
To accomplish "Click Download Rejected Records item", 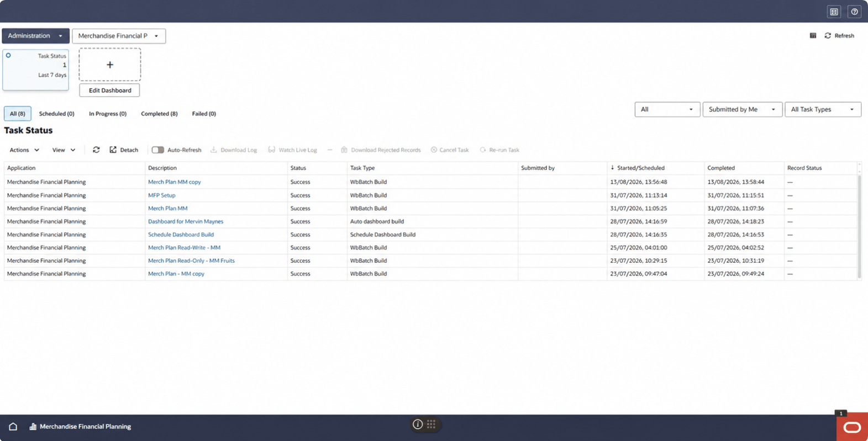I will [381, 150].
